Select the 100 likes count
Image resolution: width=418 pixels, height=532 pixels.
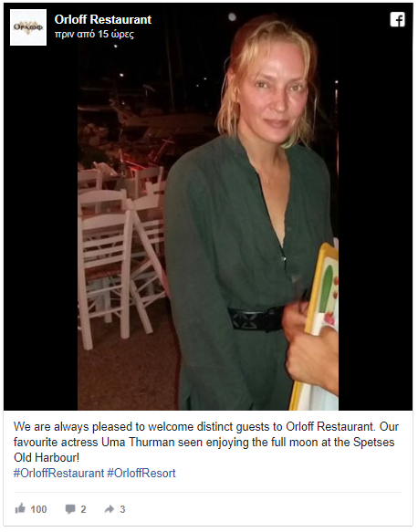tap(38, 509)
